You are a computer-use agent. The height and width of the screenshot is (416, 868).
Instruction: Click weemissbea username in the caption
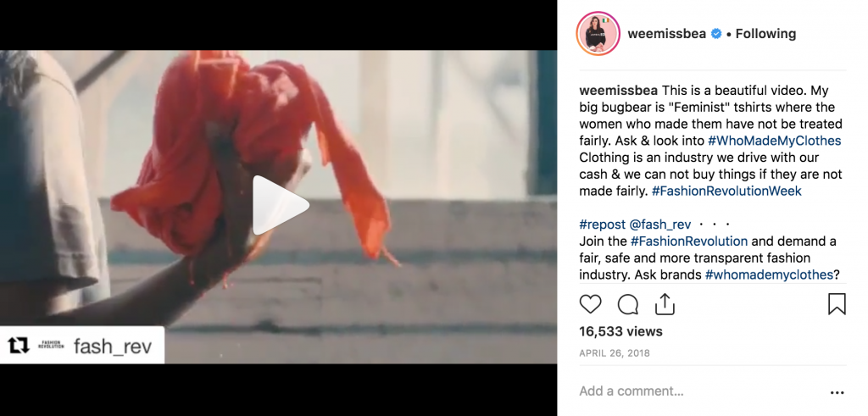619,90
